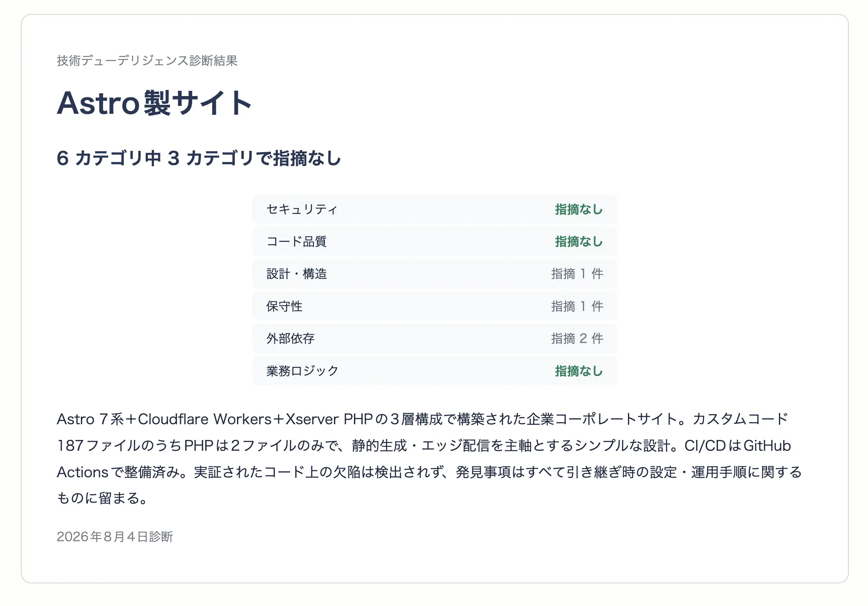The image size is (868, 606).
Task: Click the 6 カテゴリ中 3 カテゴリで指摘なし subtitle
Action: pos(199,158)
